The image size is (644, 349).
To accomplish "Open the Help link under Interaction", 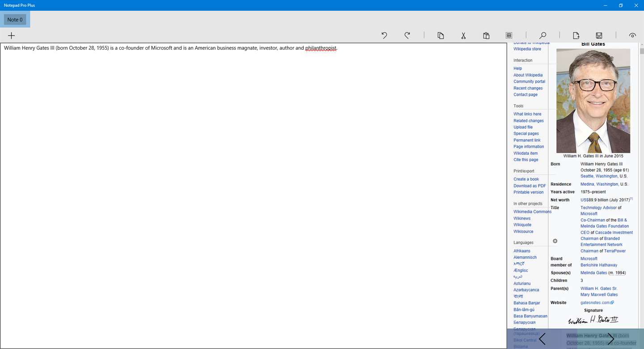I will click(517, 68).
